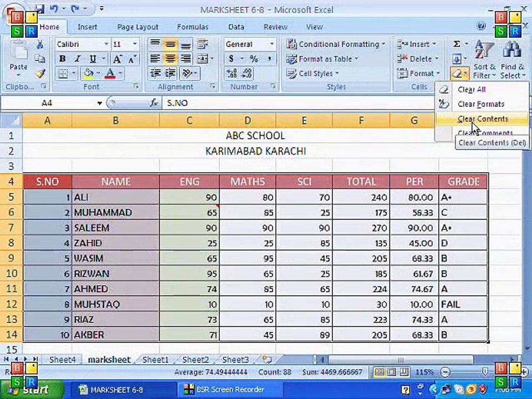Click the Bold formatting button
This screenshot has height=399, width=532.
pos(63,59)
